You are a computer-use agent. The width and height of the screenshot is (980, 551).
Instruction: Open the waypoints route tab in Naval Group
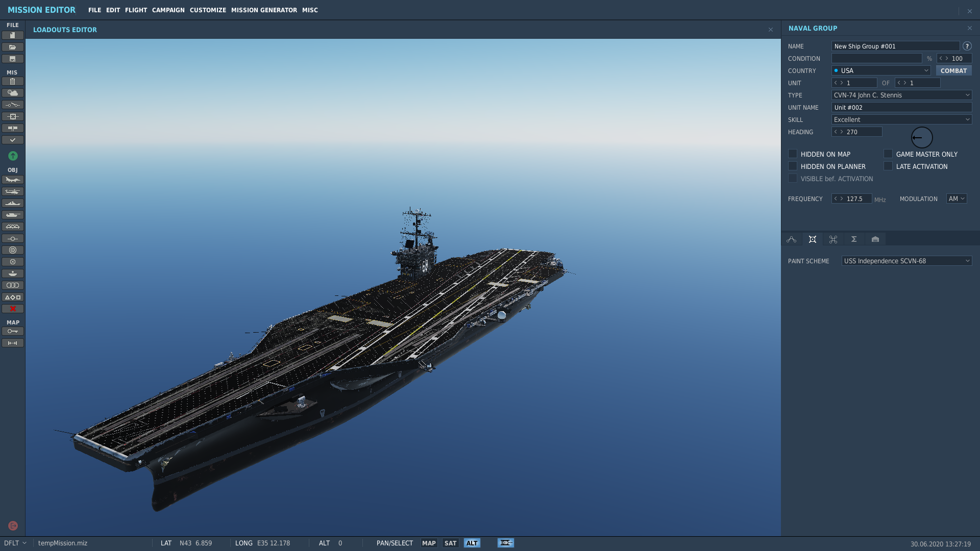coord(792,239)
